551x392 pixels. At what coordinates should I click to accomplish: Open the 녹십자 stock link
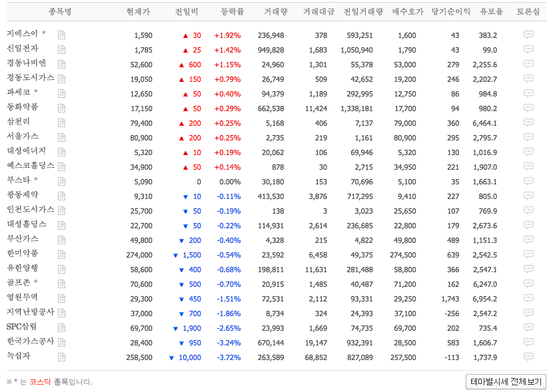[x=19, y=356]
